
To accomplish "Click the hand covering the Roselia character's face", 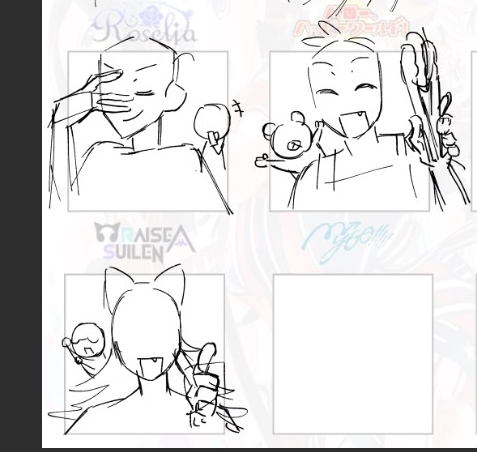I will tap(100, 96).
